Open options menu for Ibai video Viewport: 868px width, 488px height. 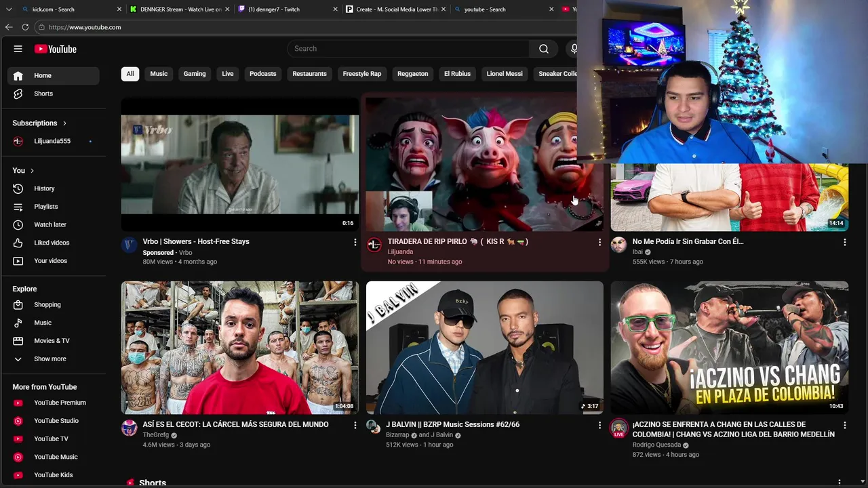[x=844, y=242]
